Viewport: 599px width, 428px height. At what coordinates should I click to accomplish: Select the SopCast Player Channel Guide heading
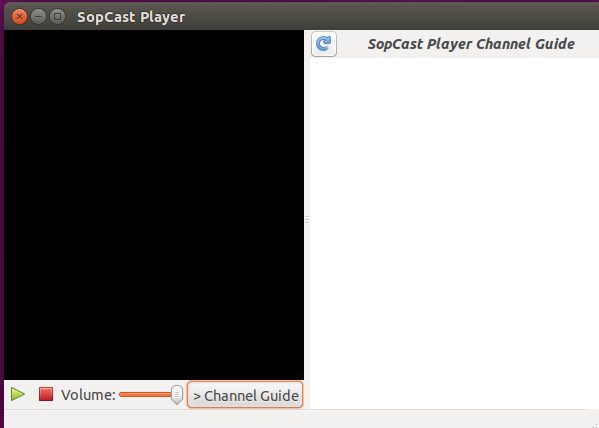click(471, 44)
